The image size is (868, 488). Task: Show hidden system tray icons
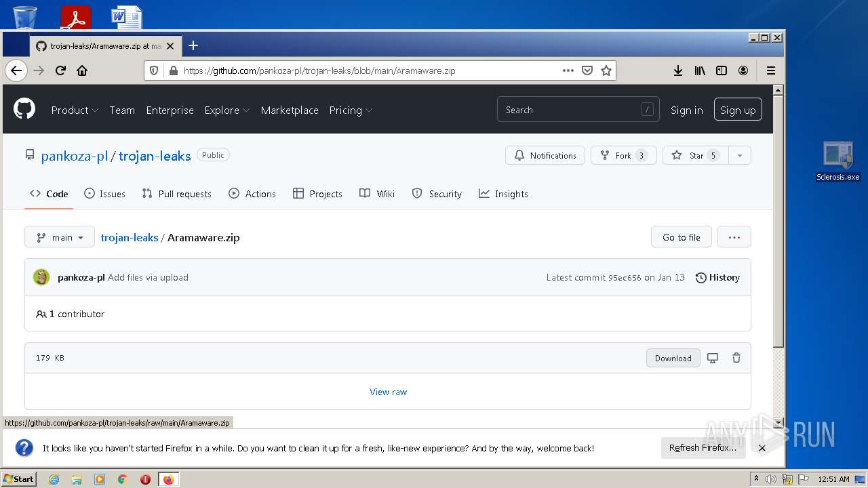(x=757, y=479)
